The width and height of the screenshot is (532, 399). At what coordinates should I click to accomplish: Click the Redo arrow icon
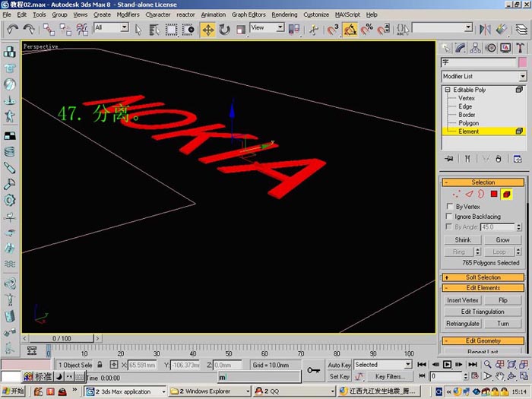(29, 30)
